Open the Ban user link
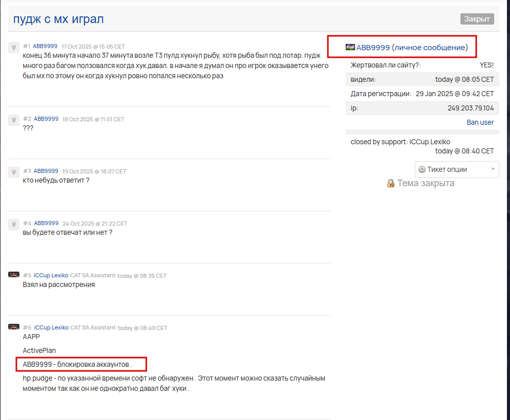Image resolution: width=510 pixels, height=420 pixels. 480,122
